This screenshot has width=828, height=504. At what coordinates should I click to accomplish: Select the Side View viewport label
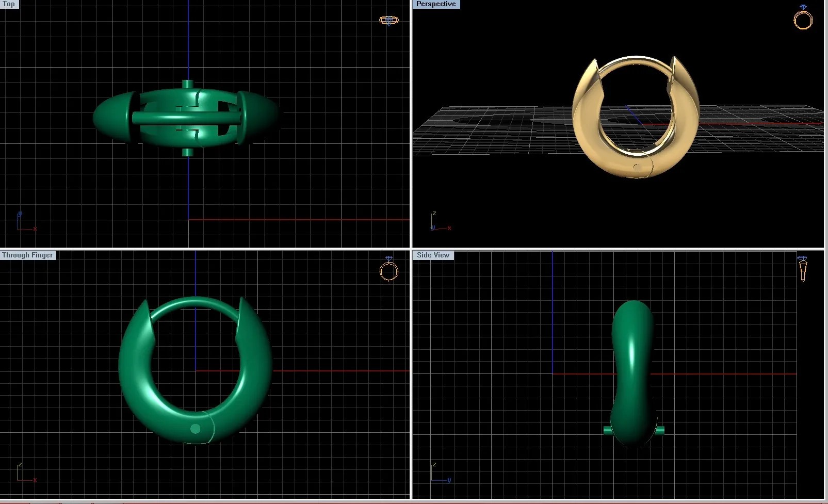coord(433,255)
